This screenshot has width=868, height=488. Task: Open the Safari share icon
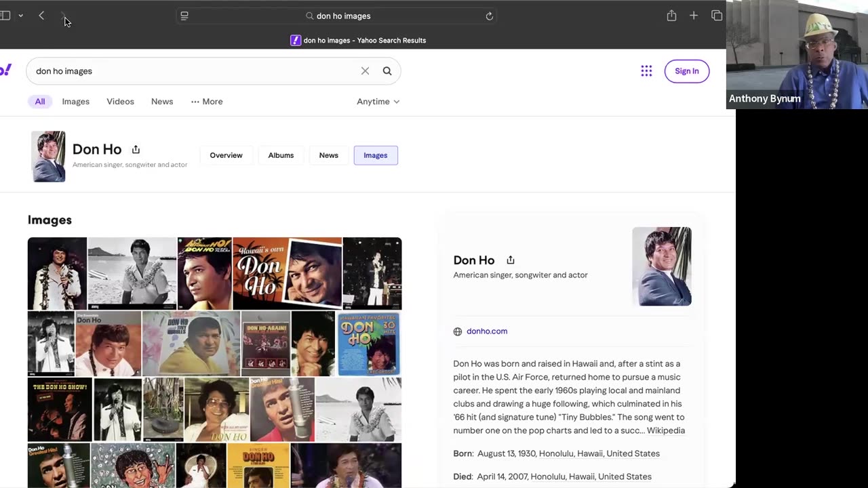pyautogui.click(x=671, y=16)
